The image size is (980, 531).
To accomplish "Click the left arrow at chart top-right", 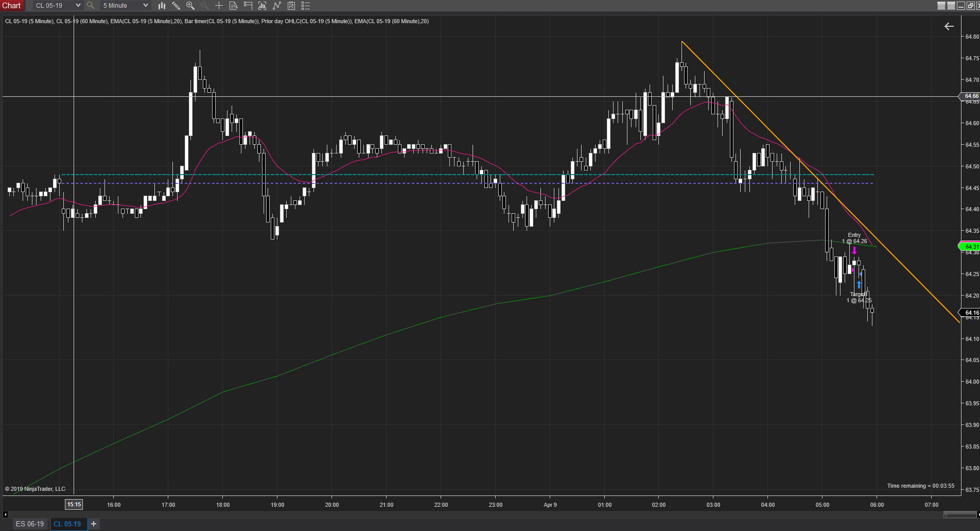I will 949,26.
